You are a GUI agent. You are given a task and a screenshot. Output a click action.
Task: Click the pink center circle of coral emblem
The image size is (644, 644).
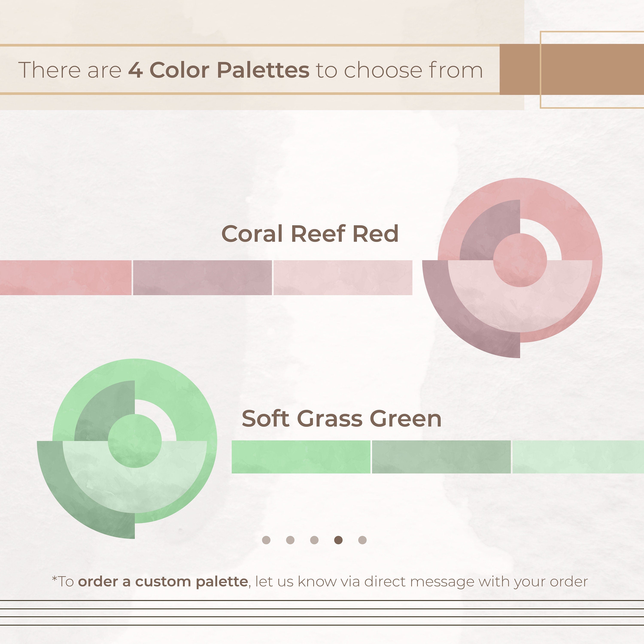pos(520,260)
